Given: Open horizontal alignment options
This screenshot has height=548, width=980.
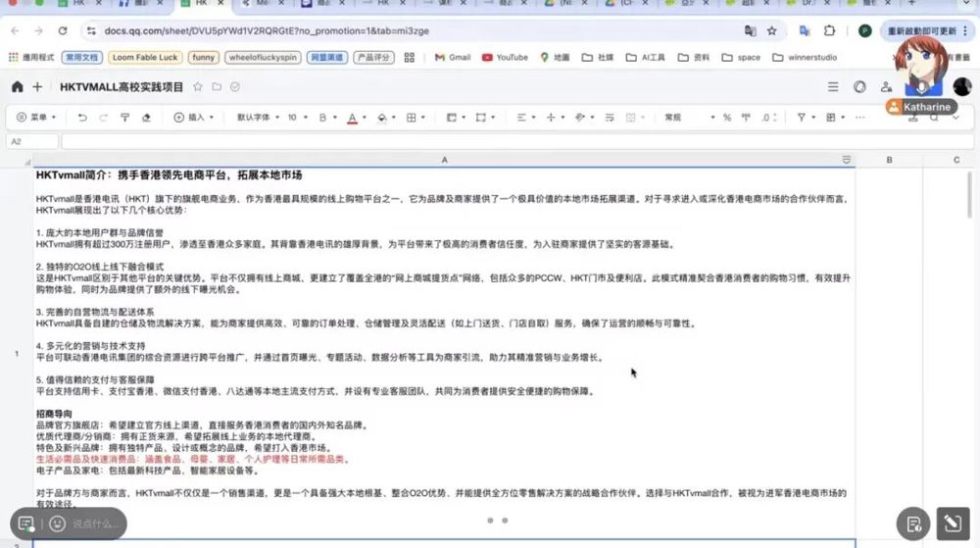Looking at the screenshot, I should coord(521,118).
